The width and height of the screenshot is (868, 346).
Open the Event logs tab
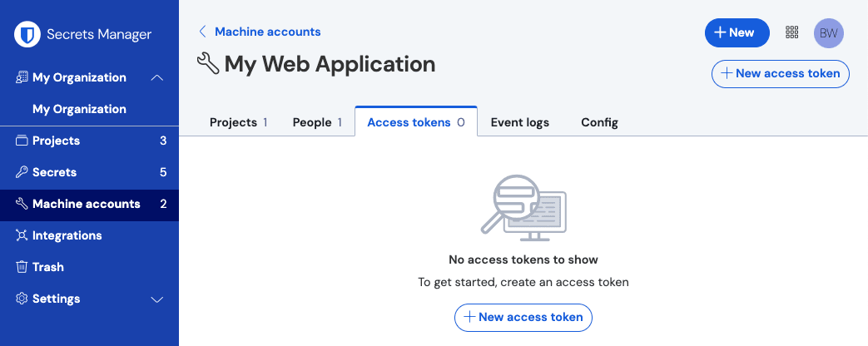520,122
